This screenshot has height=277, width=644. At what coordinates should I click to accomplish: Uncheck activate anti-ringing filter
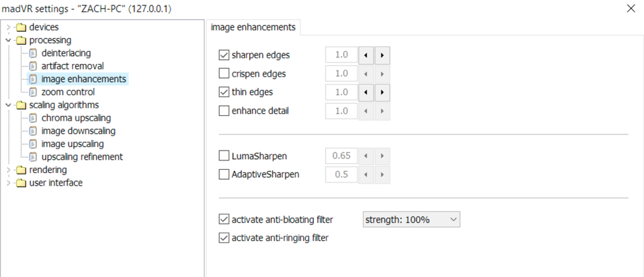click(224, 238)
